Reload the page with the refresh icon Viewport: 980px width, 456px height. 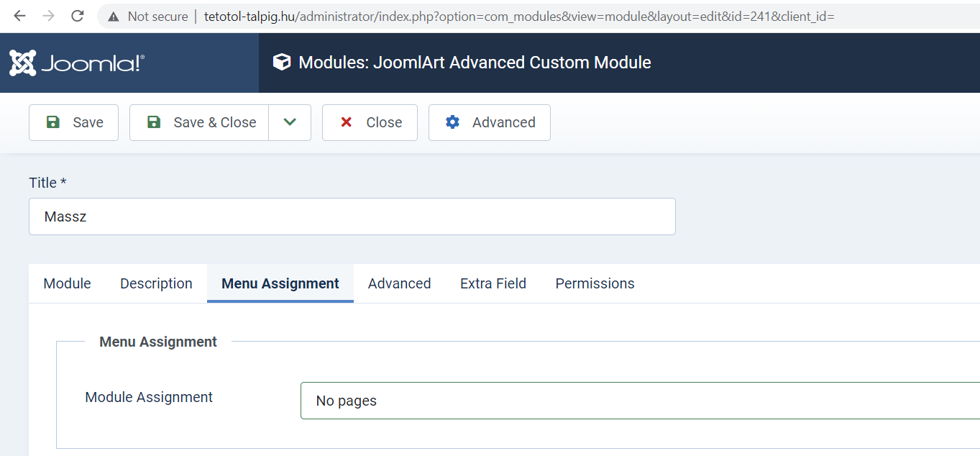point(78,16)
